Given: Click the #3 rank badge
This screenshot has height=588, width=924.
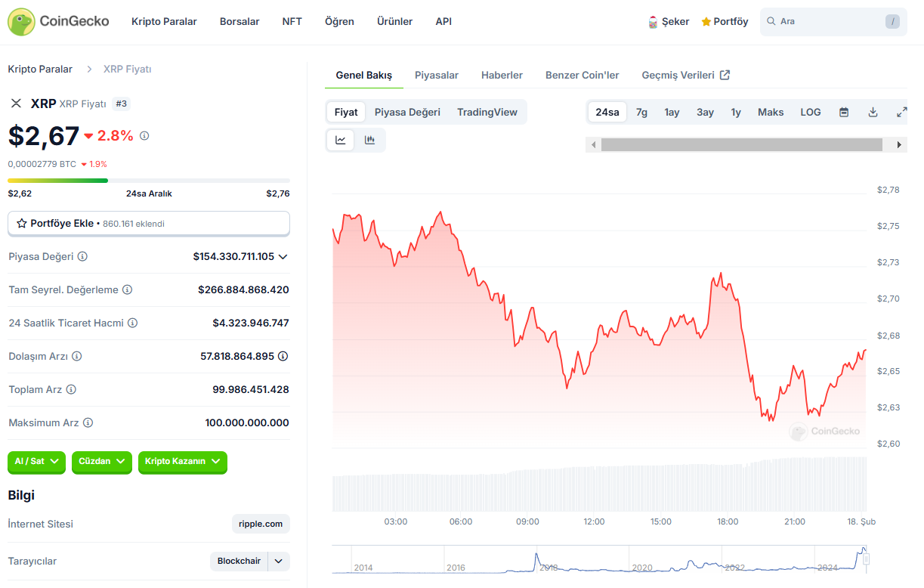Looking at the screenshot, I should point(121,104).
